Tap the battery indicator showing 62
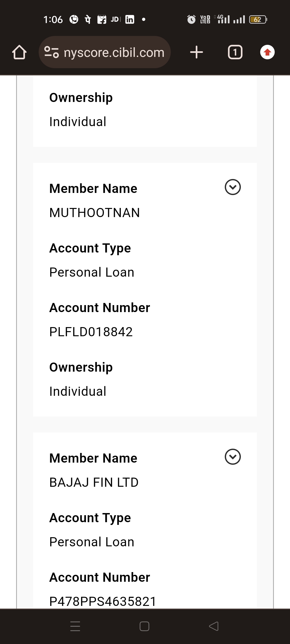This screenshot has width=290, height=644. (x=258, y=19)
